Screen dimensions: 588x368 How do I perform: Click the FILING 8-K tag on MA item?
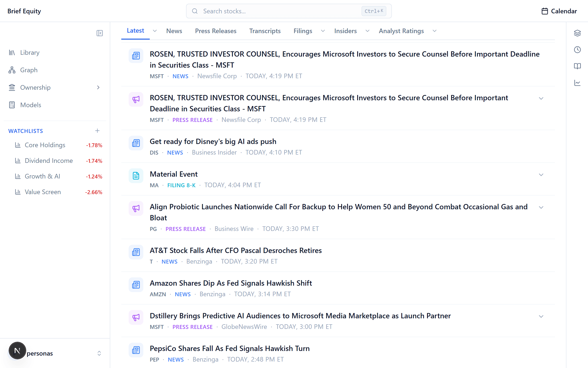[181, 185]
